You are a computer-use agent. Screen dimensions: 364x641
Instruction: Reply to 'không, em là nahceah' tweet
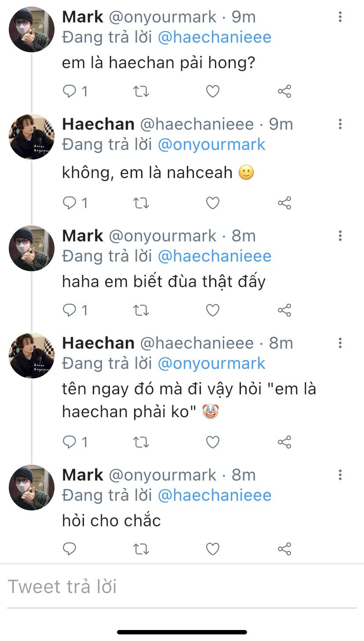[x=69, y=203]
